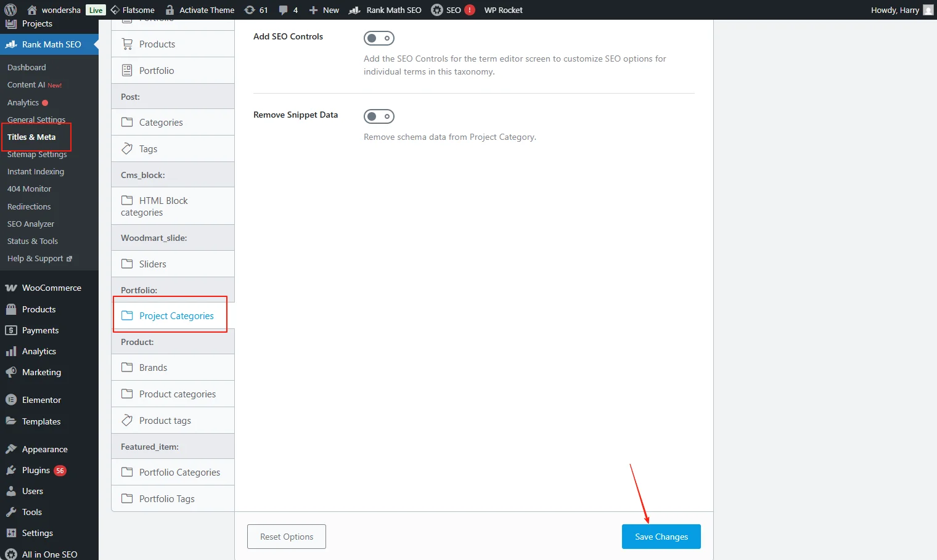Click the Flatsome diamond icon

point(115,10)
